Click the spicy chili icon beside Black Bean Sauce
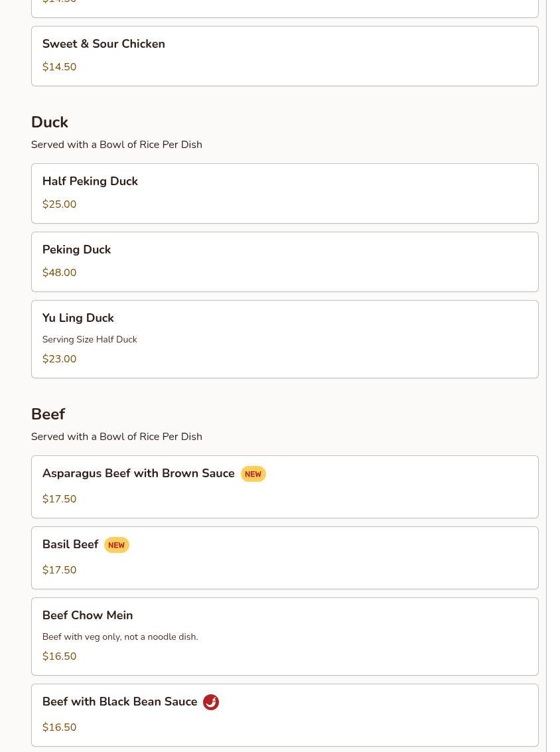This screenshot has height=752, width=560. [x=211, y=702]
